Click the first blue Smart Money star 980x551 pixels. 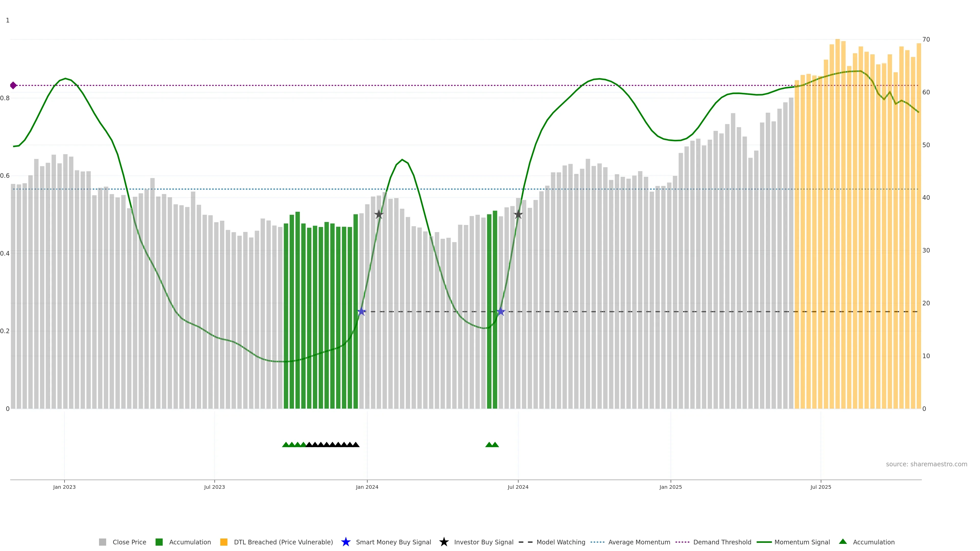pyautogui.click(x=361, y=312)
